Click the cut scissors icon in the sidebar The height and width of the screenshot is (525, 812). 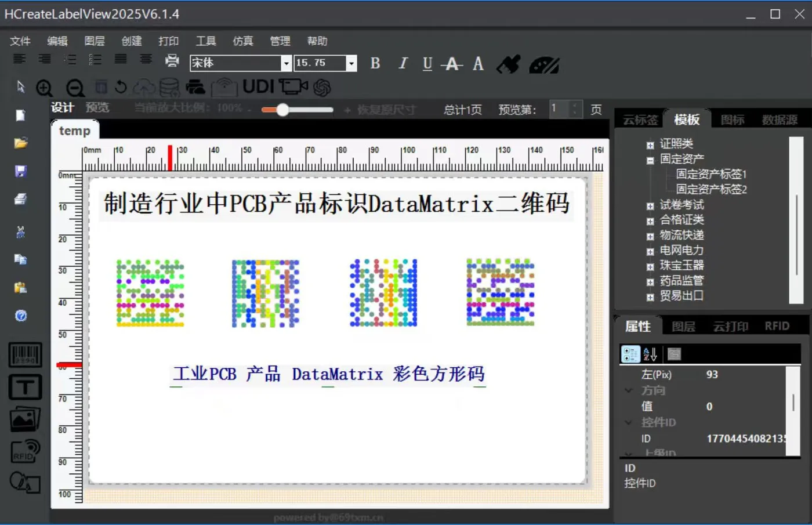click(21, 232)
